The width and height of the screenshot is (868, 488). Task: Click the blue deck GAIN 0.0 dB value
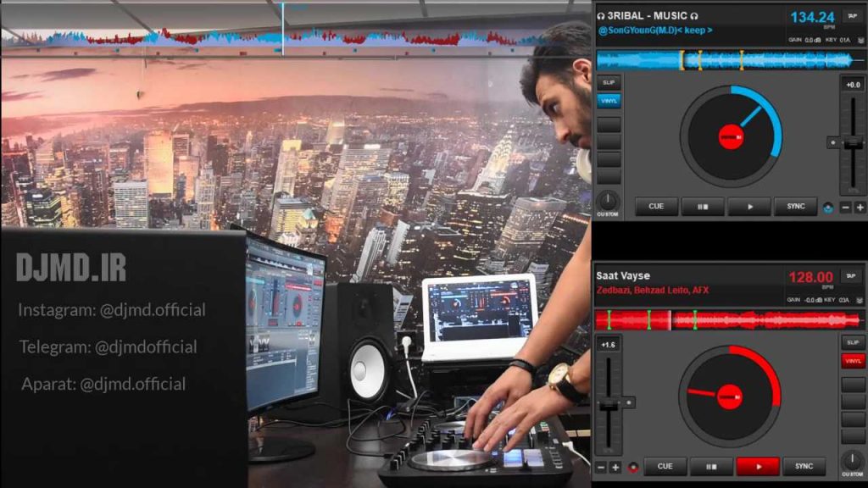(x=813, y=41)
